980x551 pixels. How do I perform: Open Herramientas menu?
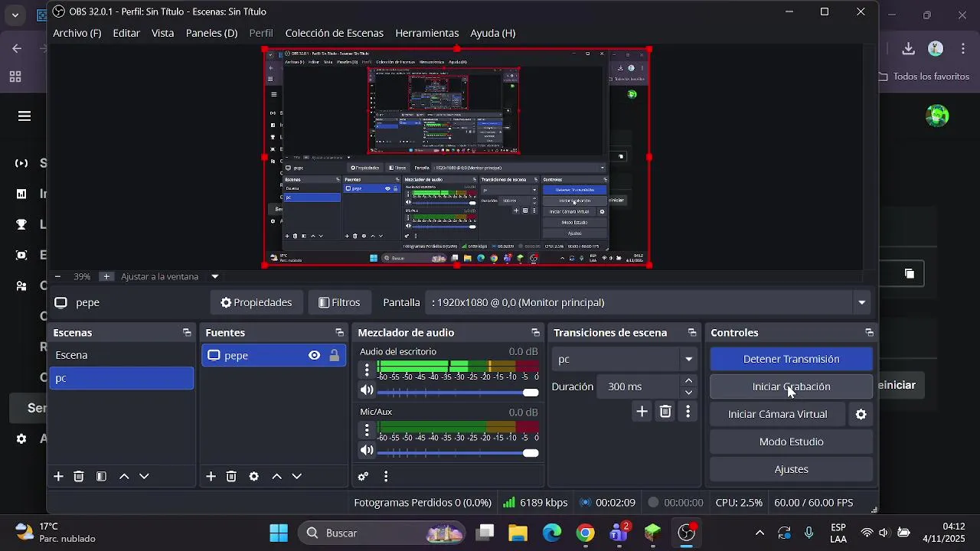[x=427, y=33]
